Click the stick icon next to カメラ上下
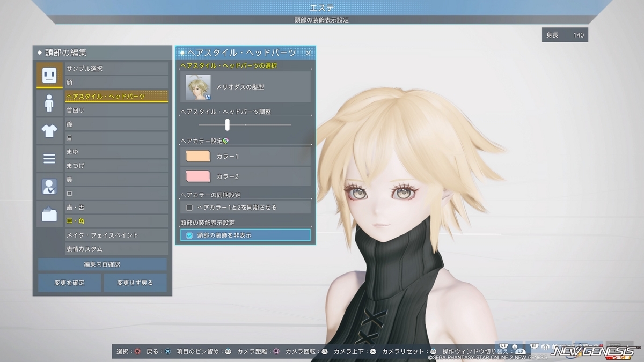644x362 pixels. (x=372, y=351)
